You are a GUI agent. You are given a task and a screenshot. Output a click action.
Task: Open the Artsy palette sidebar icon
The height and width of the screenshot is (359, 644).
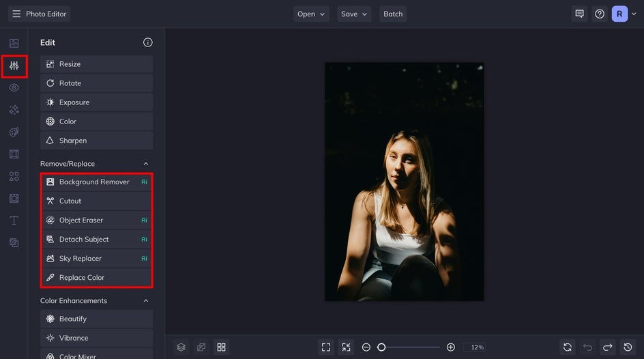click(14, 132)
